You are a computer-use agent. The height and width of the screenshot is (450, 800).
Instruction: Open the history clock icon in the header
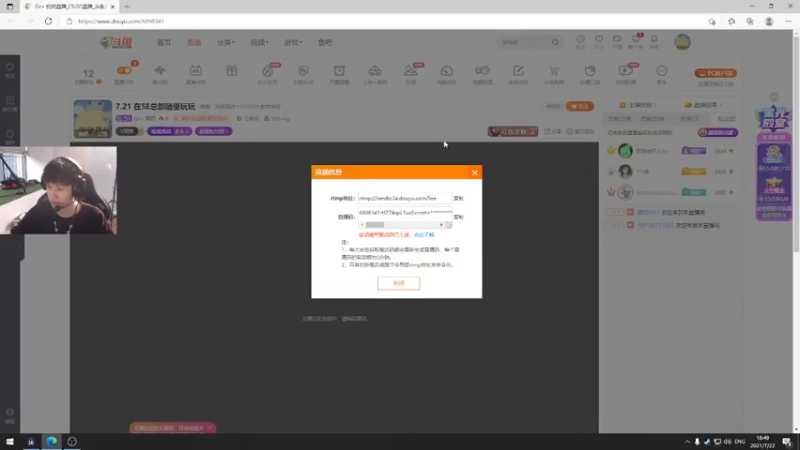(x=581, y=41)
